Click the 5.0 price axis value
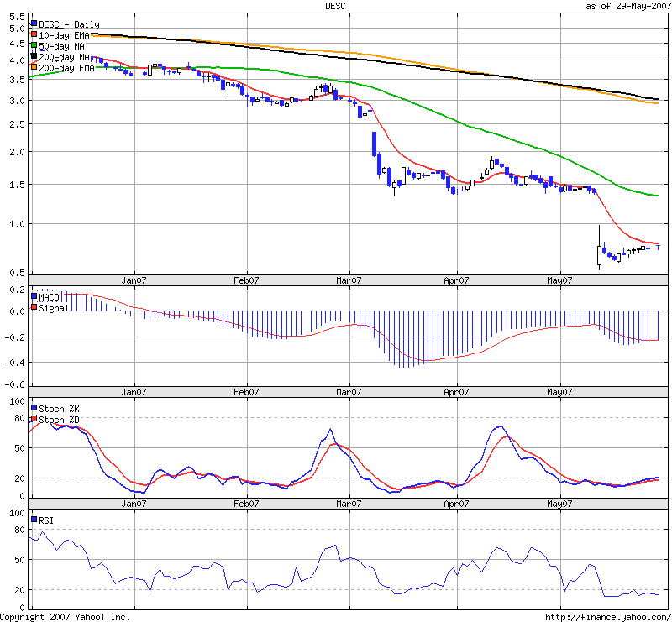 pos(17,29)
